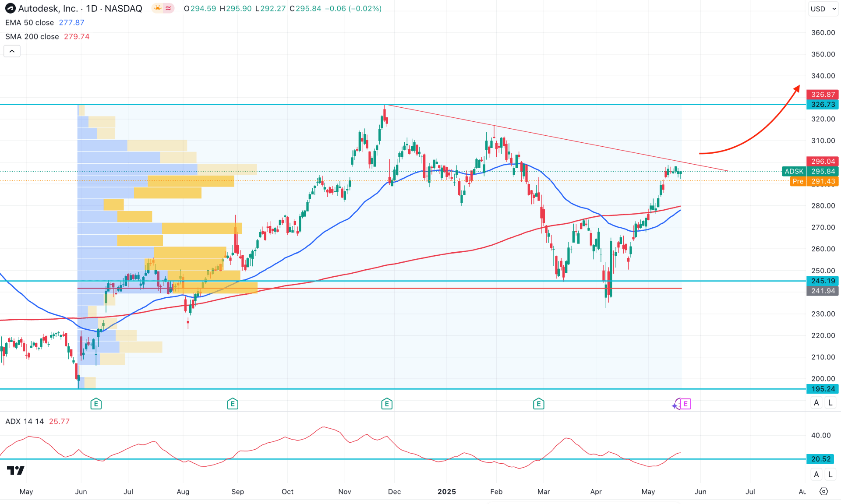Click the teal 326.73 level label
The image size is (841, 504).
(x=823, y=105)
